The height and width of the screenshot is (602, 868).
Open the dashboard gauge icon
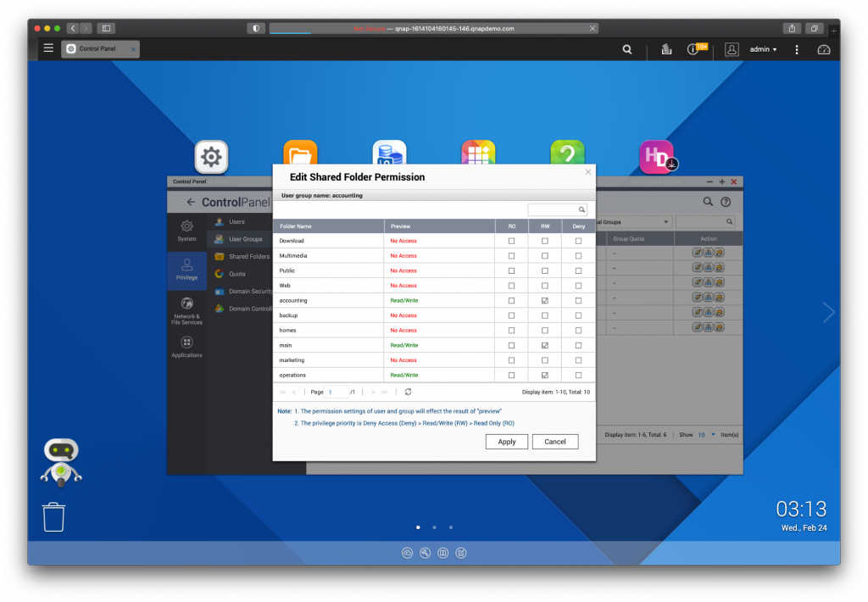click(x=824, y=49)
